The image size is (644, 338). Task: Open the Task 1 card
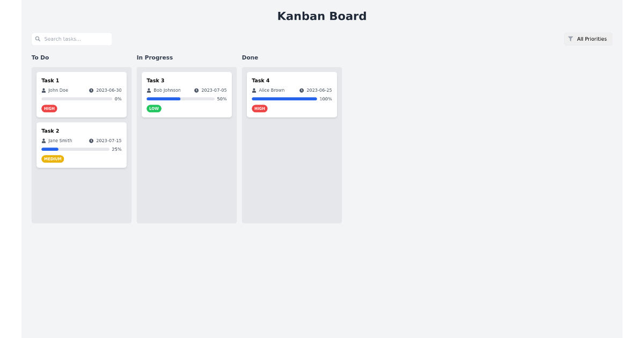coord(81,94)
